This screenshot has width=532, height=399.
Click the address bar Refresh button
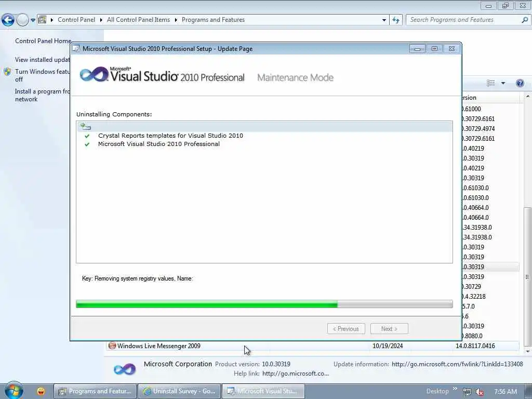tap(396, 20)
